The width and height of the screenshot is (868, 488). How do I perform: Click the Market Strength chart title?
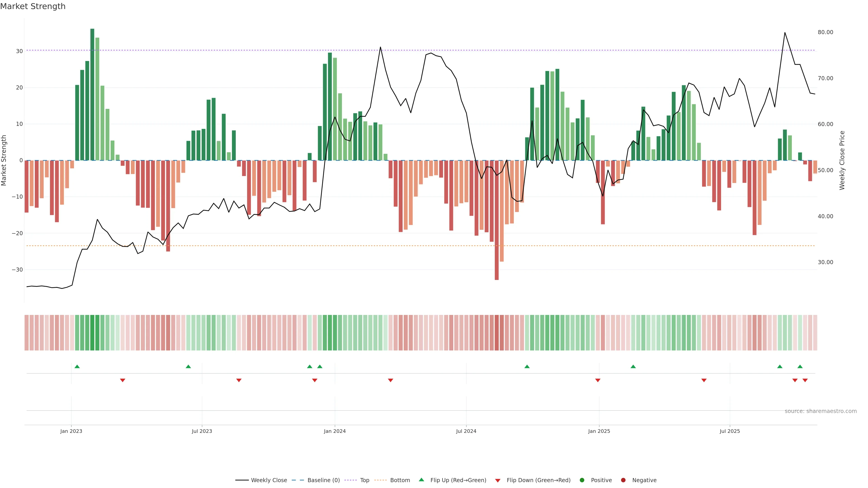33,6
